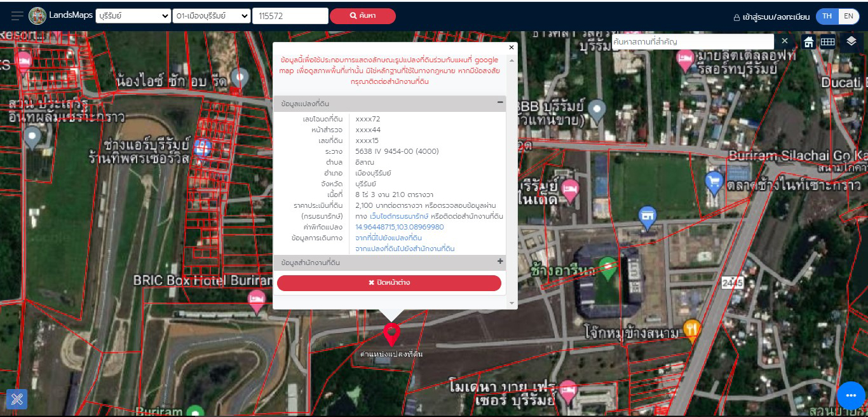Expand the ข้อมูลสำนักงานที่ดิน section

[499, 262]
